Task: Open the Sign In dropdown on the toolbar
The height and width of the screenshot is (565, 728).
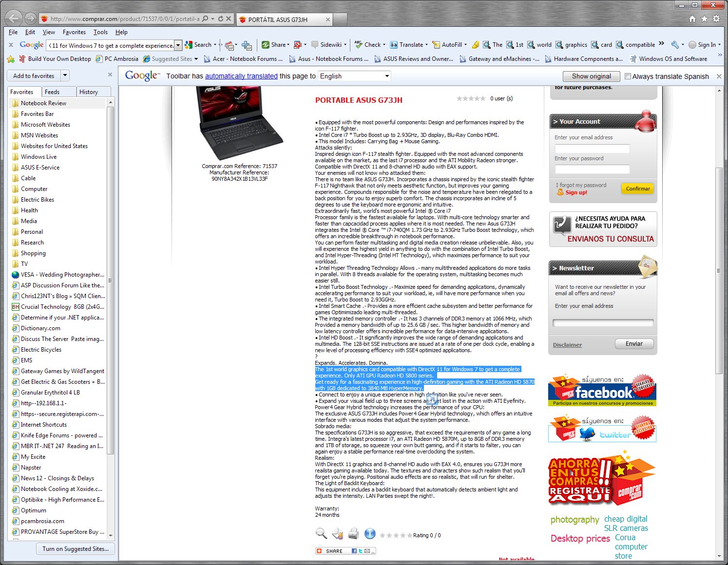Action: pyautogui.click(x=719, y=45)
